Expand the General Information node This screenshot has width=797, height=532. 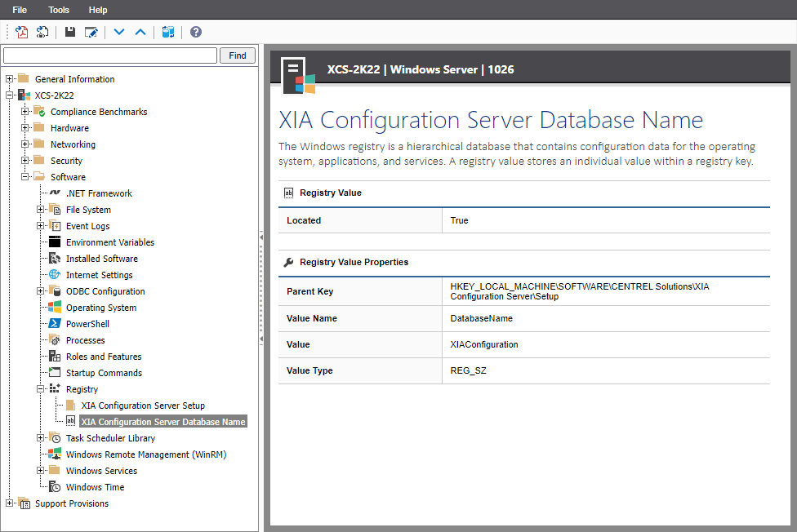point(9,79)
